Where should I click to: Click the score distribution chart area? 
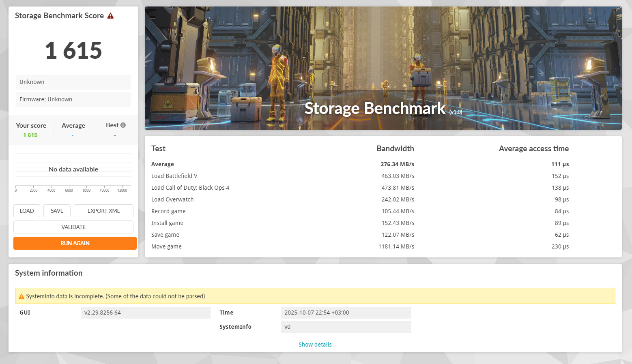click(73, 169)
